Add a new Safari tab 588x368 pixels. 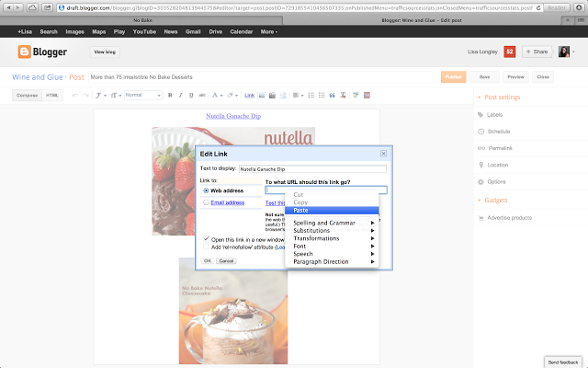(x=567, y=20)
